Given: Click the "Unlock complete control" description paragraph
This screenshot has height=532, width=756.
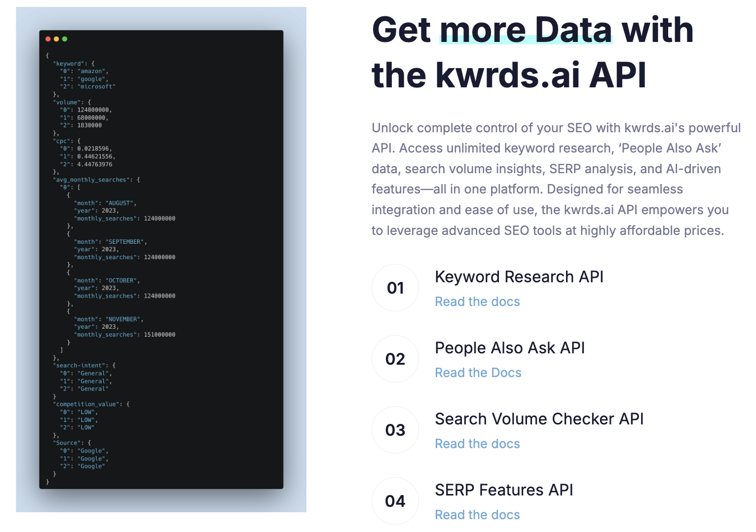Looking at the screenshot, I should (x=556, y=179).
